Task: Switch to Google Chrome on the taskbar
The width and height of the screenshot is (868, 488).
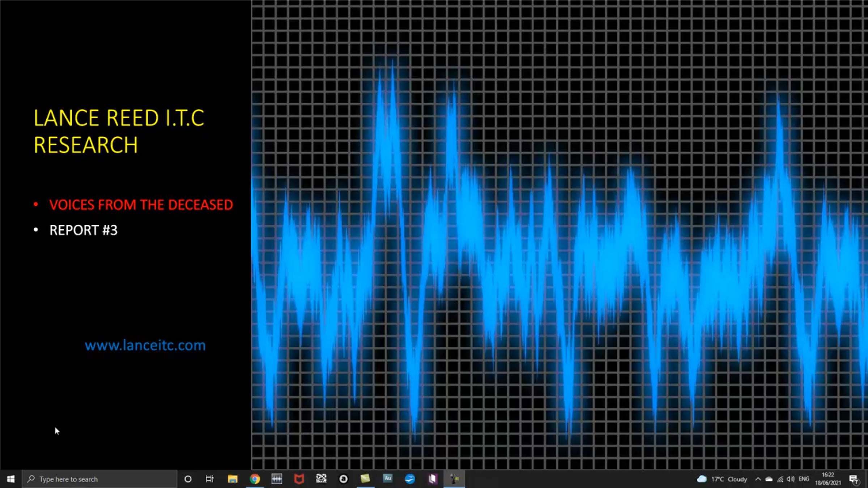Action: point(255,479)
